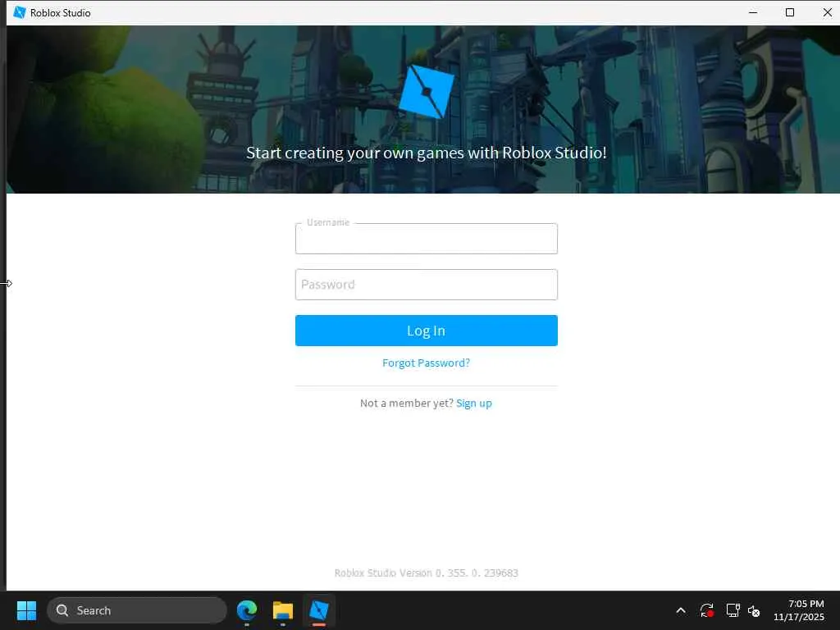Open the clock showing 7:05 PM
Image resolution: width=840 pixels, height=630 pixels.
[x=799, y=610]
